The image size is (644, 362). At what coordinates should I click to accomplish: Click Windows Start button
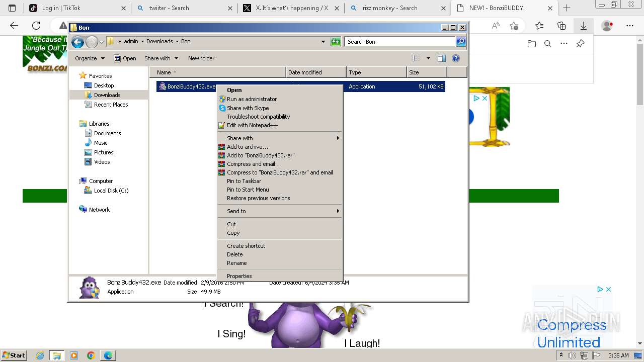14,355
